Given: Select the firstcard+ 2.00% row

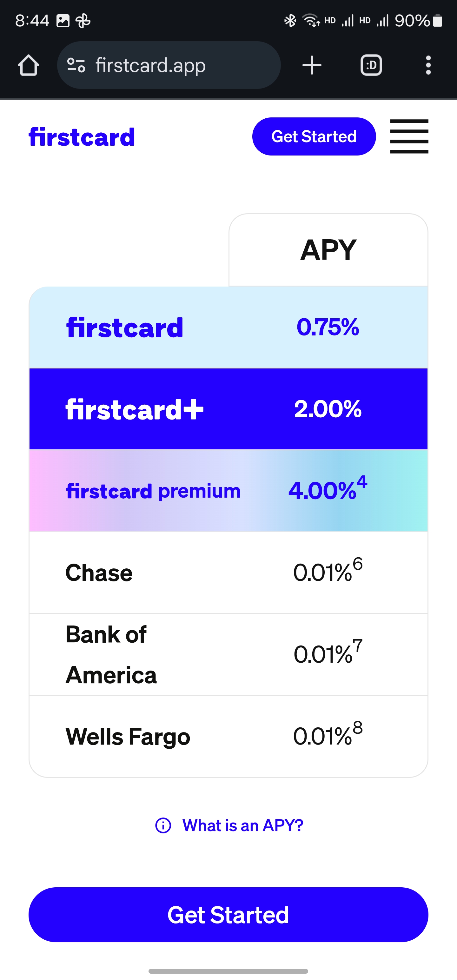Looking at the screenshot, I should [228, 409].
